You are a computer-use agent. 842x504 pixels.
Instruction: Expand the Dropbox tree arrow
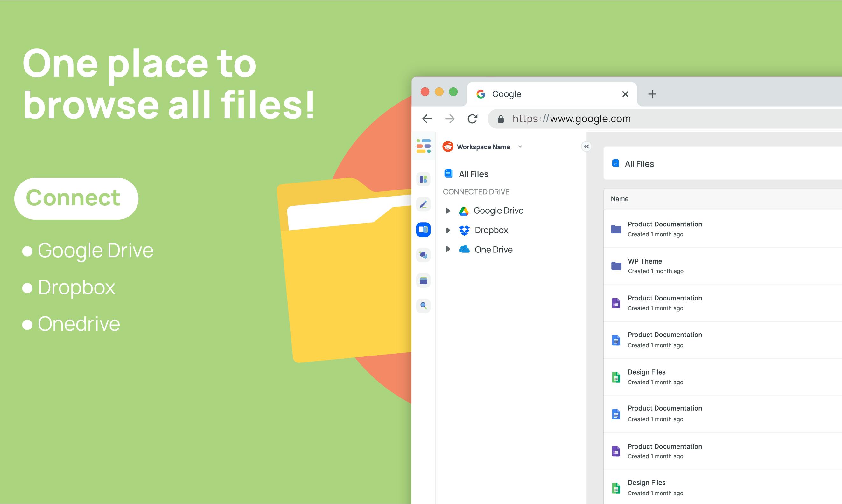[x=447, y=230]
